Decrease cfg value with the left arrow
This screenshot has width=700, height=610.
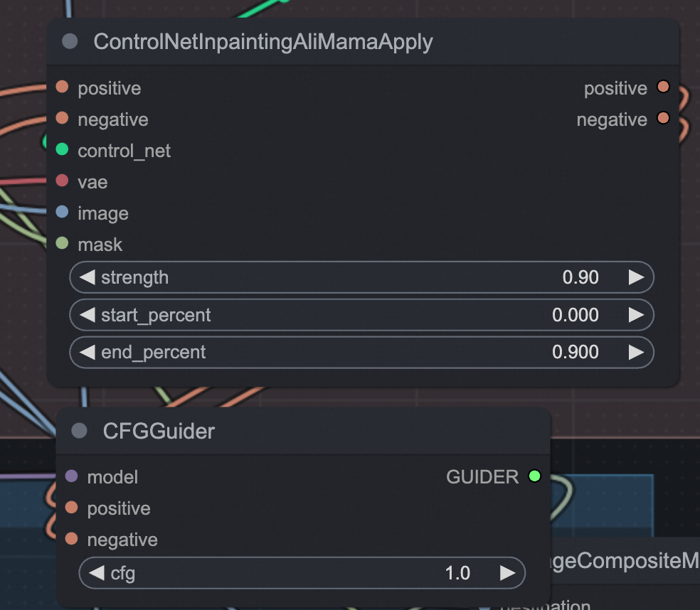click(x=97, y=573)
